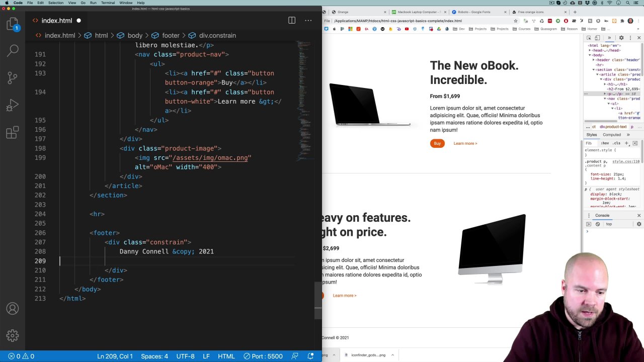Image resolution: width=644 pixels, height=362 pixels.
Task: Open the Source Control view
Action: [13, 78]
